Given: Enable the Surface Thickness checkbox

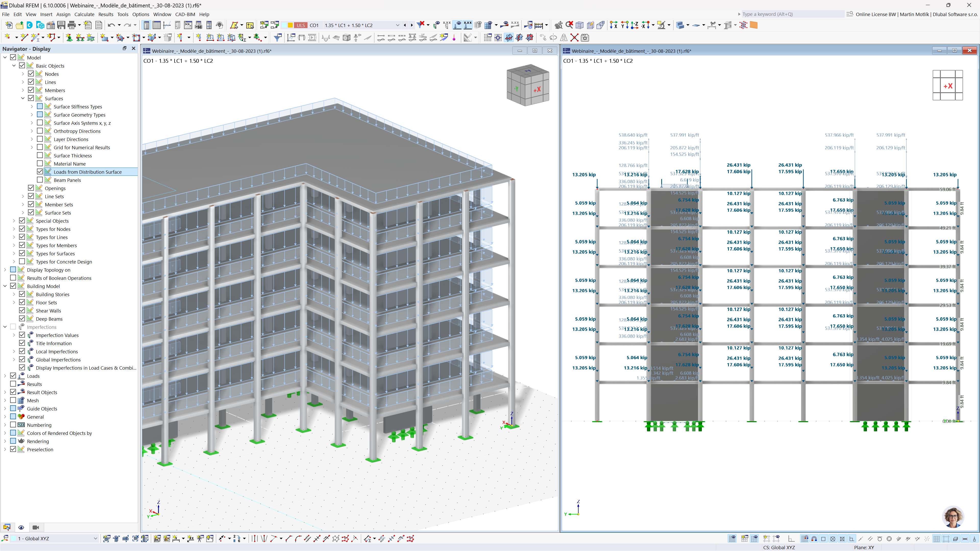Looking at the screenshot, I should click(x=40, y=155).
